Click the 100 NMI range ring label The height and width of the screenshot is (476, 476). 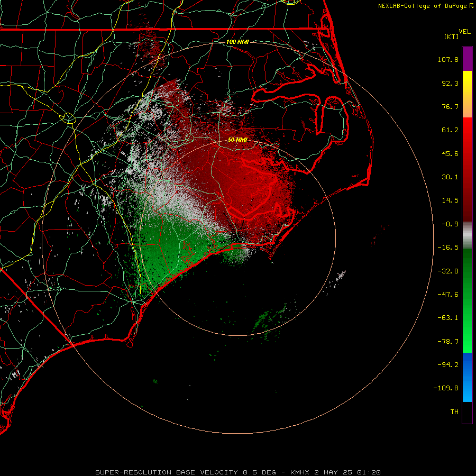(x=237, y=42)
